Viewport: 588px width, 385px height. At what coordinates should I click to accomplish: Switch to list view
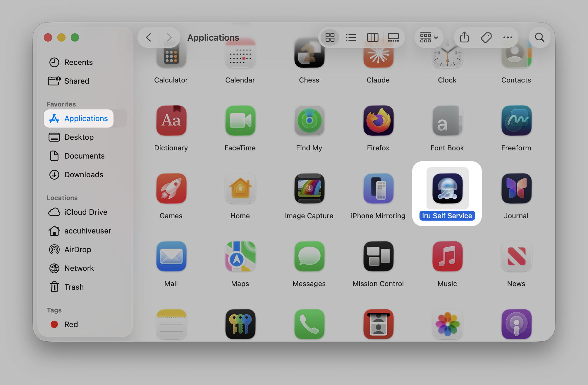coord(351,37)
